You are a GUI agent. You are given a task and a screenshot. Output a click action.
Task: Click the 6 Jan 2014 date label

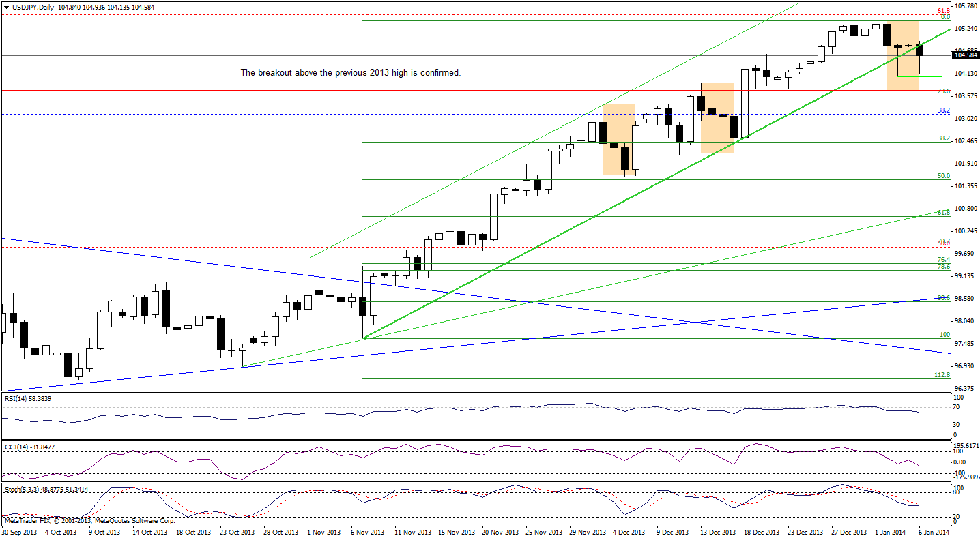(x=935, y=532)
